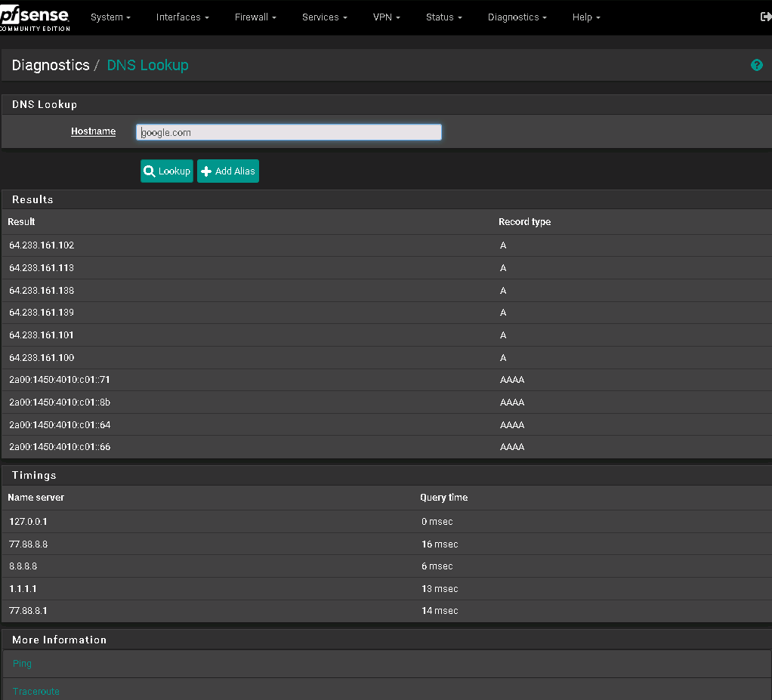This screenshot has height=700, width=772.
Task: Click the 6 msec query time
Action: click(437, 566)
